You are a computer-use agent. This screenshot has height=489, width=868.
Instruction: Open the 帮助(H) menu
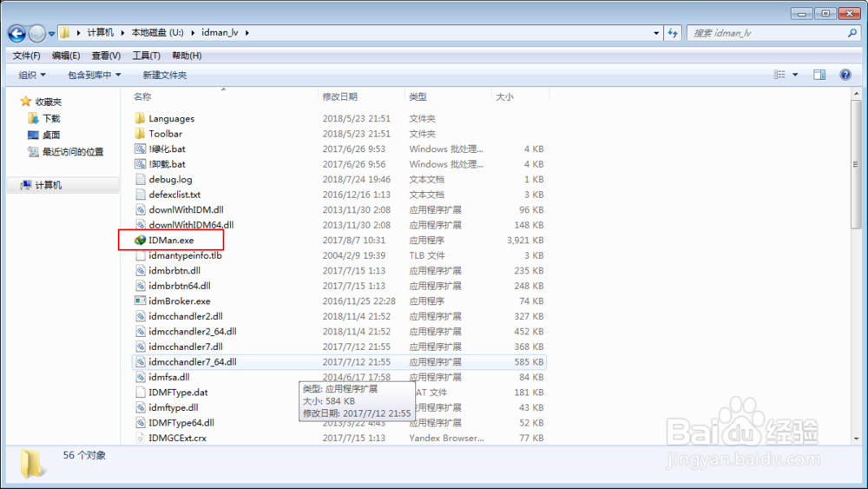187,56
